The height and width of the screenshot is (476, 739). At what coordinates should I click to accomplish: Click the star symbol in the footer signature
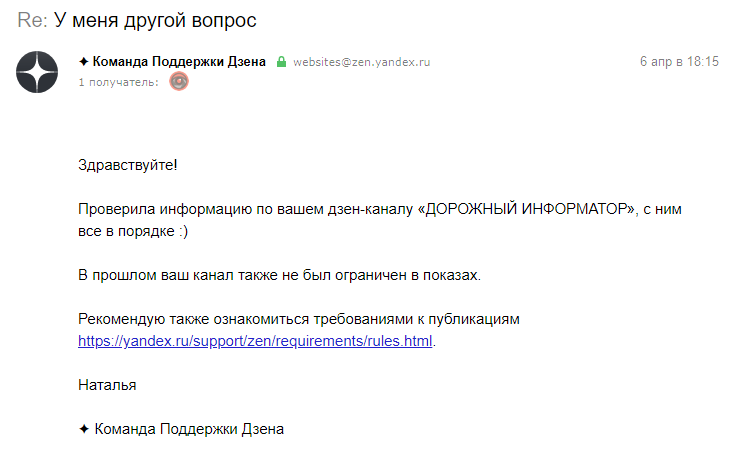click(84, 429)
